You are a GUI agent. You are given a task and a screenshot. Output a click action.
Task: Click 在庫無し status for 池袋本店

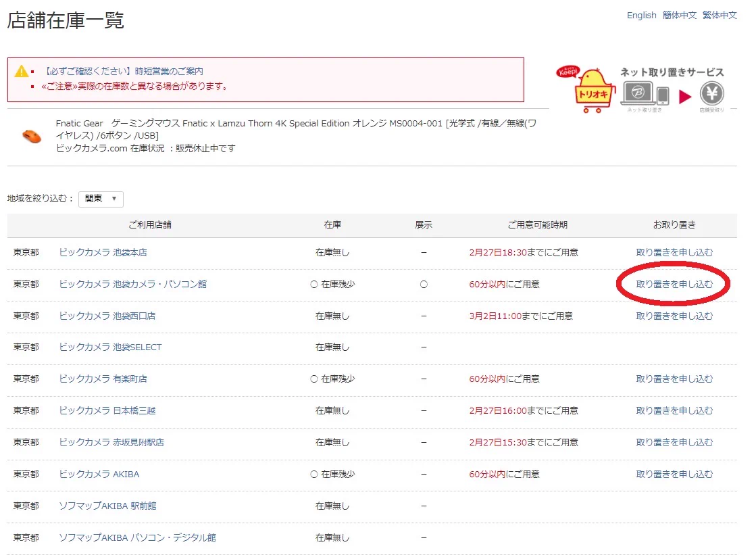pos(332,252)
